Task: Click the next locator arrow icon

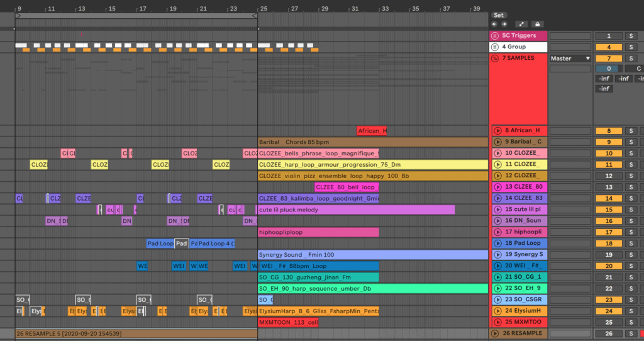Action: point(503,24)
